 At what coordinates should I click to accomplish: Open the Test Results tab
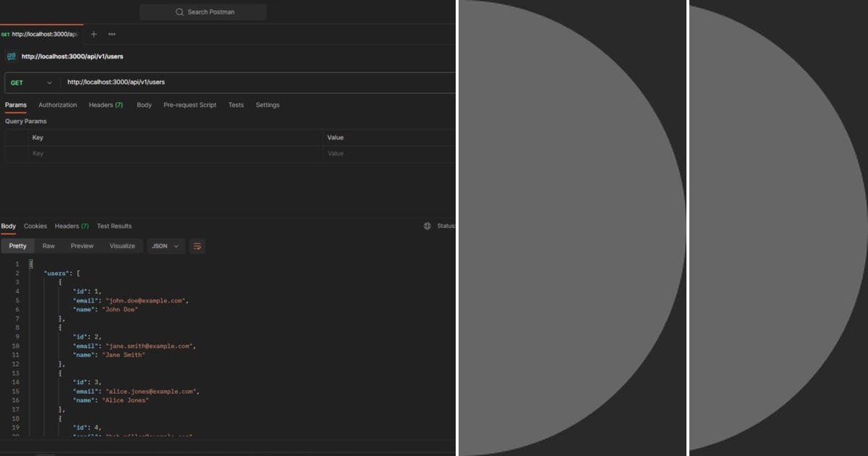click(114, 226)
